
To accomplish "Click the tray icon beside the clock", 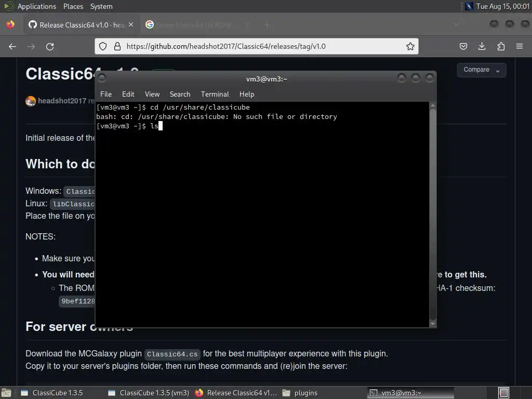I will pos(469,6).
